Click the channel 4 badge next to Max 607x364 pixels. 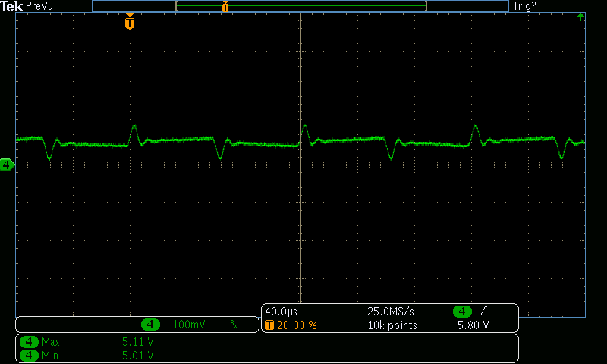pos(29,342)
